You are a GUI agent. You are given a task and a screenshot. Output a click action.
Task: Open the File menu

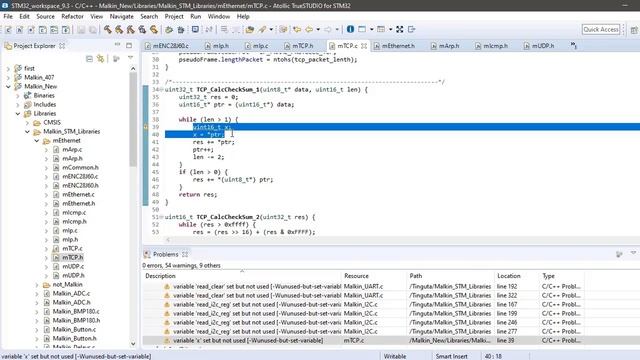pyautogui.click(x=8, y=16)
